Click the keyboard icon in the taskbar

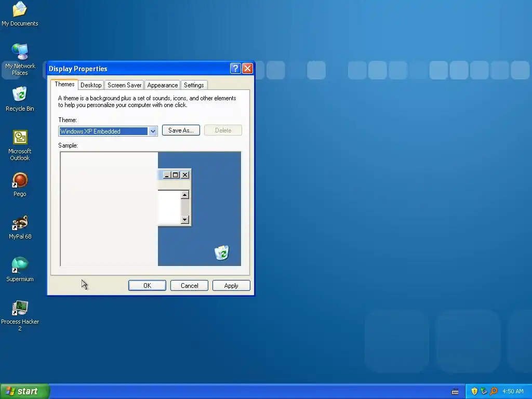(x=455, y=392)
